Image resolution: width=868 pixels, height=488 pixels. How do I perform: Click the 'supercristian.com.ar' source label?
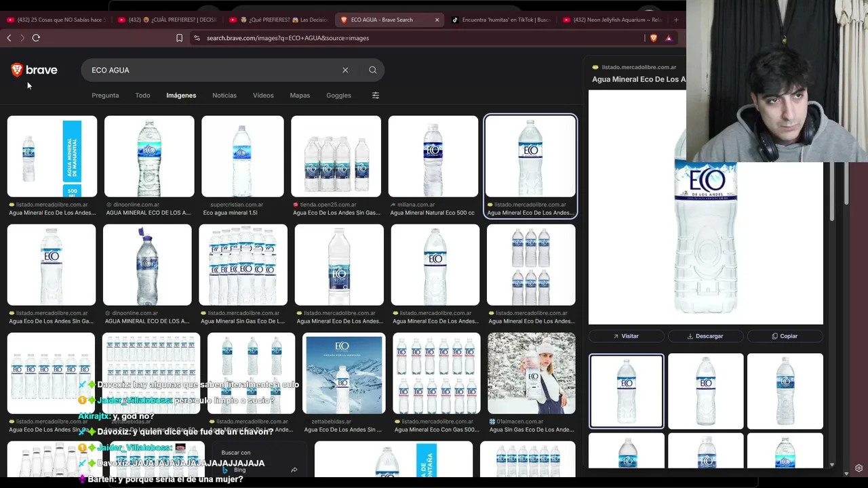click(237, 205)
